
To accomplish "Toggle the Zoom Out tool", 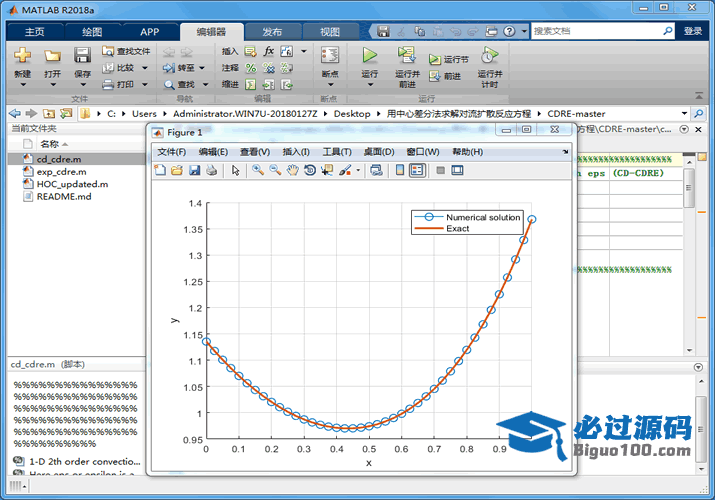I will (x=275, y=170).
